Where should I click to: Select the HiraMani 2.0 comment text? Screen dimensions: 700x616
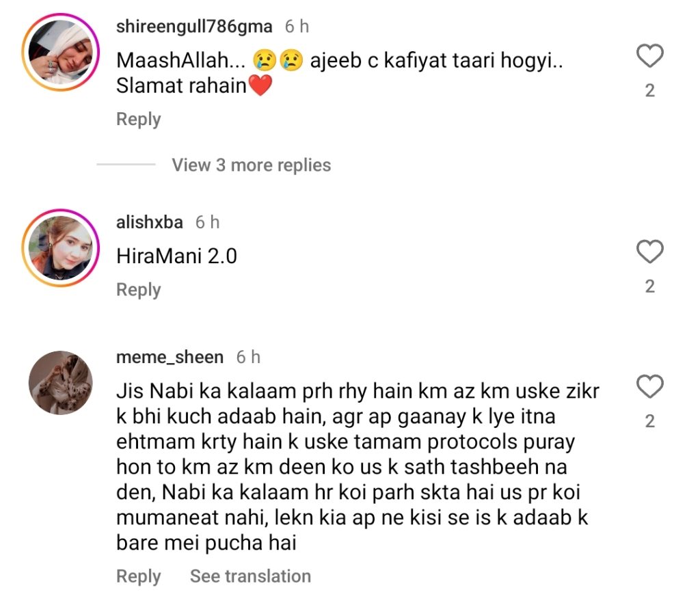176,256
